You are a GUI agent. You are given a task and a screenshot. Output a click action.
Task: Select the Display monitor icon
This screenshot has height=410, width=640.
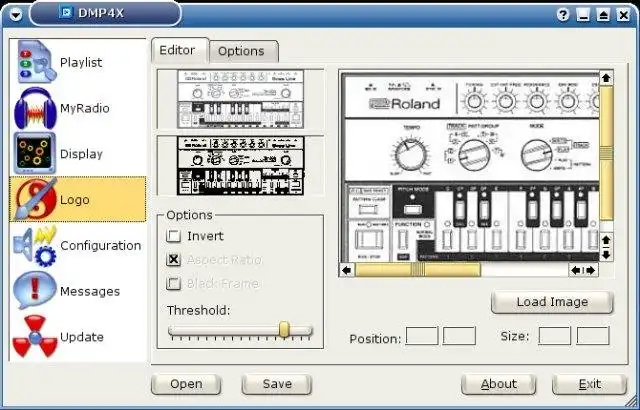(x=35, y=153)
